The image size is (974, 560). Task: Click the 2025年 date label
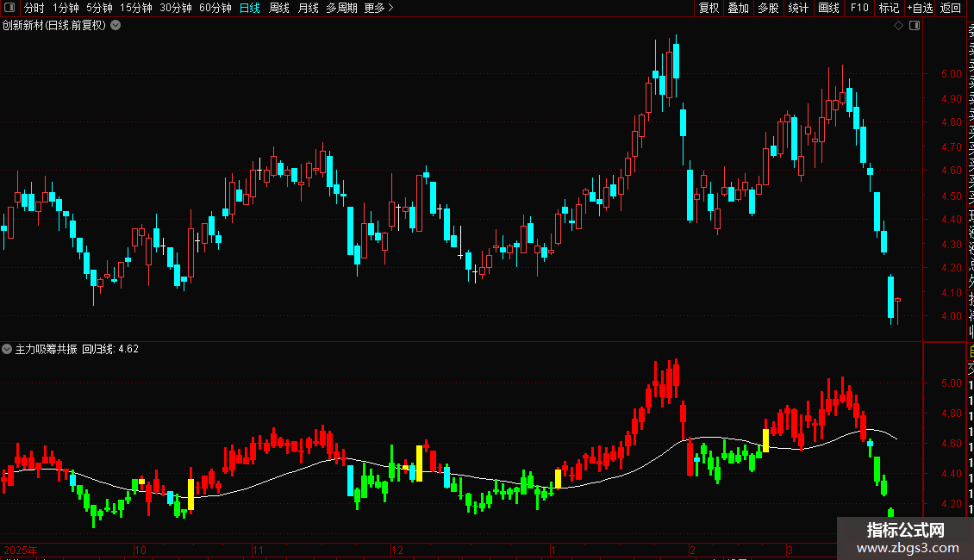[x=21, y=550]
